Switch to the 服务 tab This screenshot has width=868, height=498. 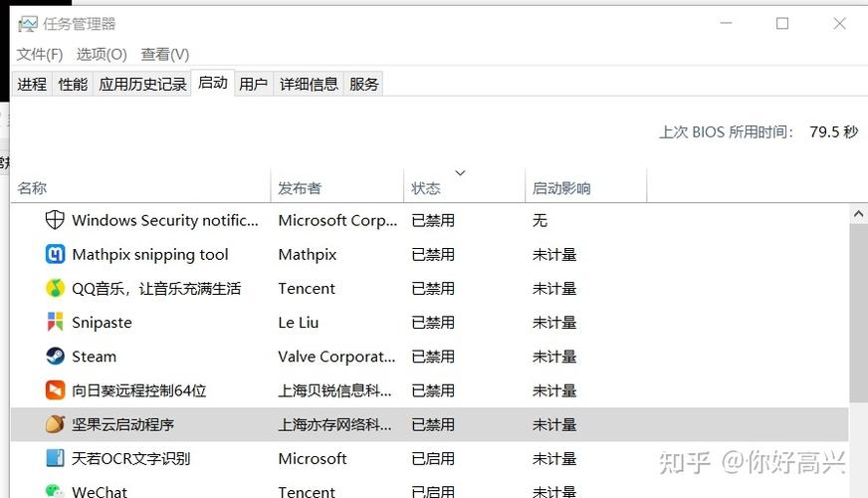pyautogui.click(x=363, y=85)
